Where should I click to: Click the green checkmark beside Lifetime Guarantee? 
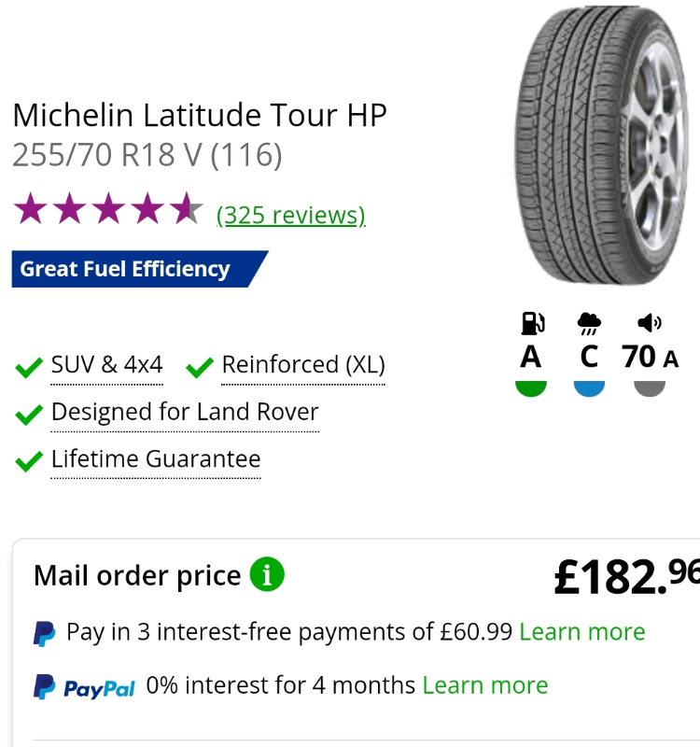click(x=29, y=461)
